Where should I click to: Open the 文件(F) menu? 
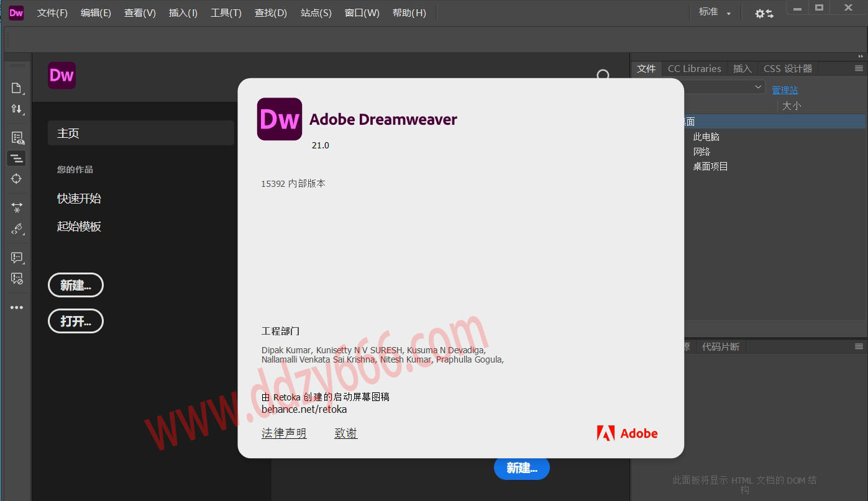[52, 13]
